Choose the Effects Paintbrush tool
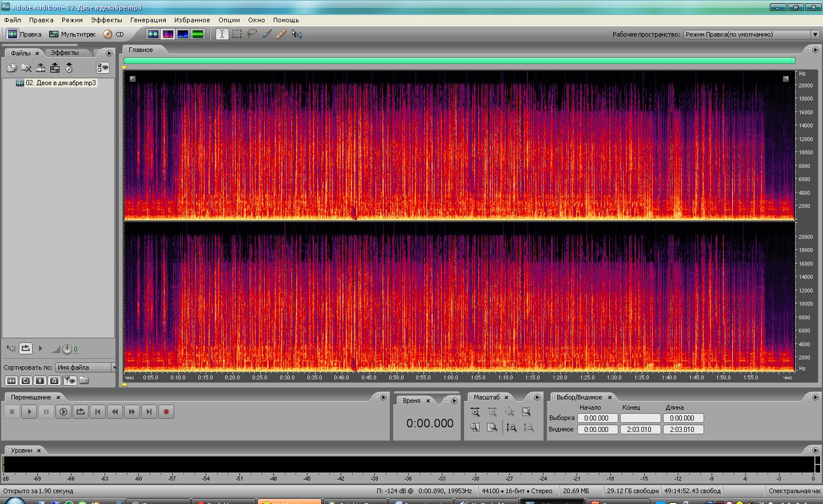The image size is (823, 504). click(267, 34)
